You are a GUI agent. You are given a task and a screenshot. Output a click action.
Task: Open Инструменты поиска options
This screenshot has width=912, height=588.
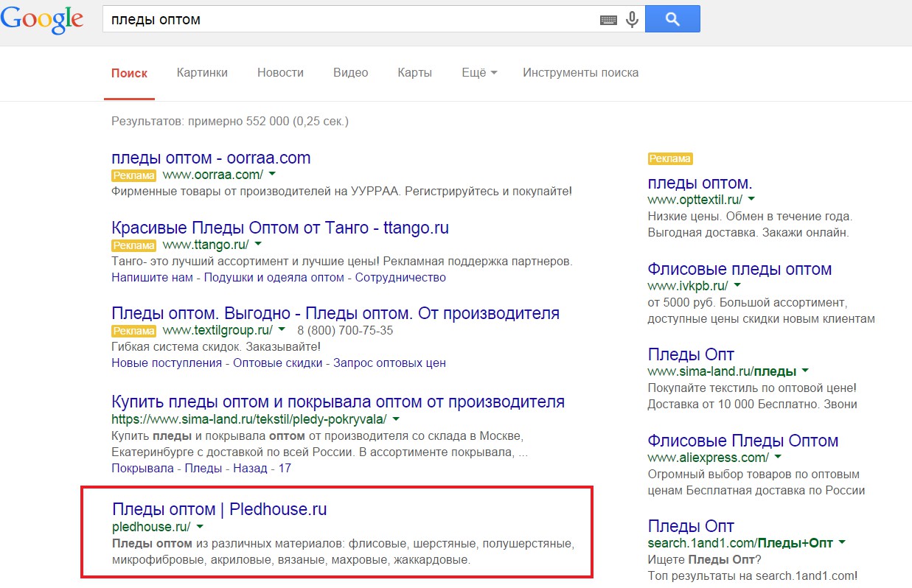pyautogui.click(x=581, y=73)
